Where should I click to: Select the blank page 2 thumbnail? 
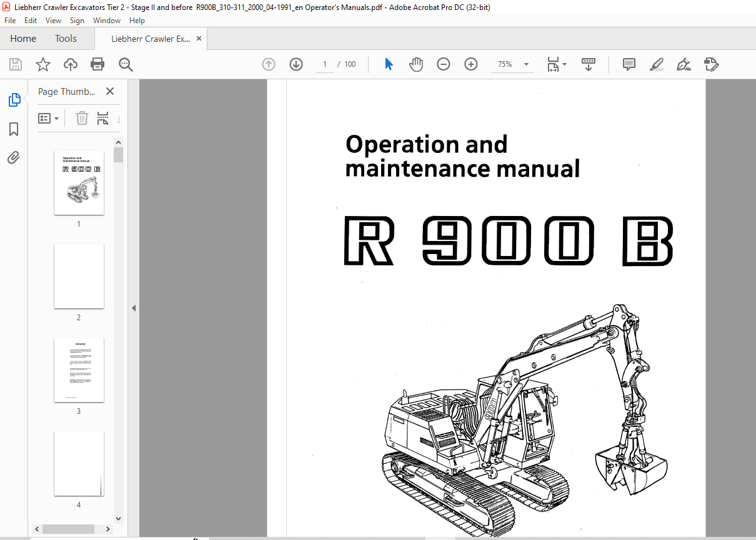[x=79, y=276]
